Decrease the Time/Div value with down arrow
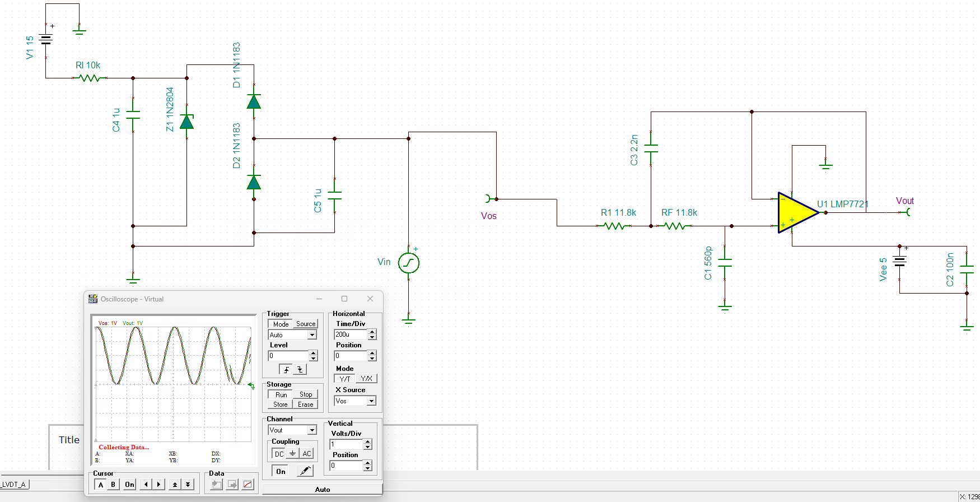 [x=372, y=337]
